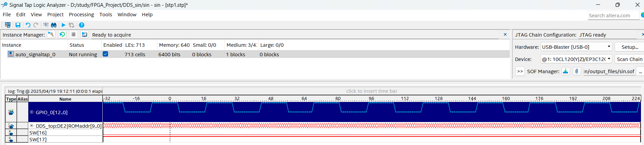Click the Autorun Analysis green loop icon

tap(62, 35)
